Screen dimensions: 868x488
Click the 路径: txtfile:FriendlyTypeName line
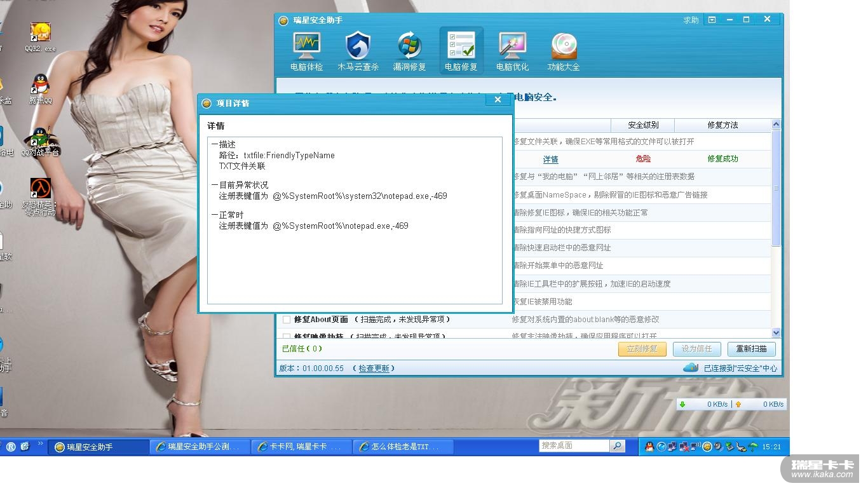[277, 155]
